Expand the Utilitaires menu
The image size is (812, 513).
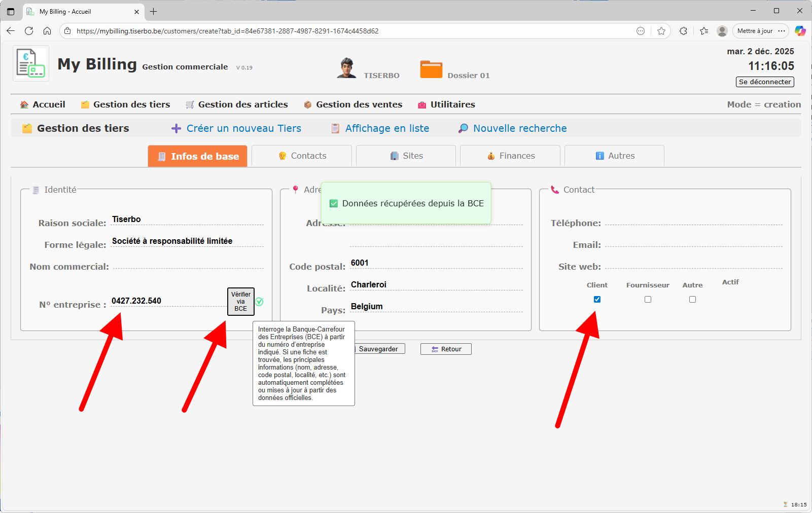point(452,104)
